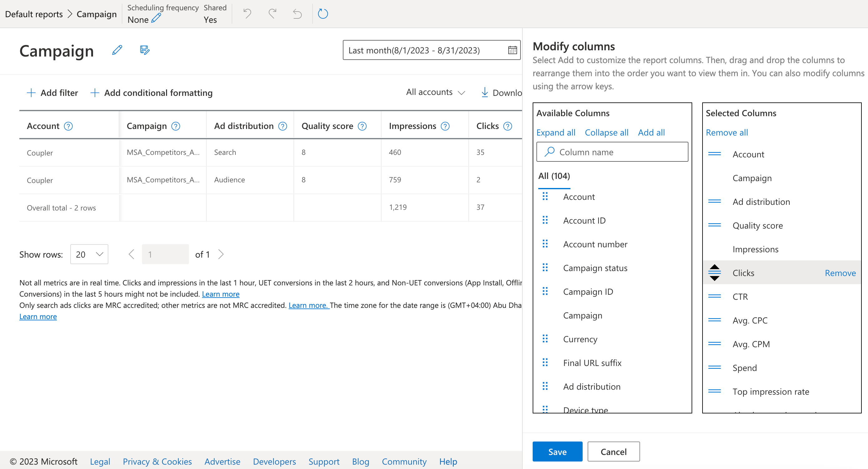Open the calendar date picker icon

click(x=512, y=50)
